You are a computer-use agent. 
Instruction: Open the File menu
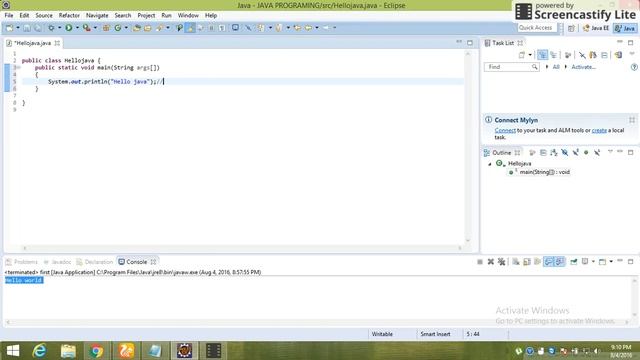[9, 16]
